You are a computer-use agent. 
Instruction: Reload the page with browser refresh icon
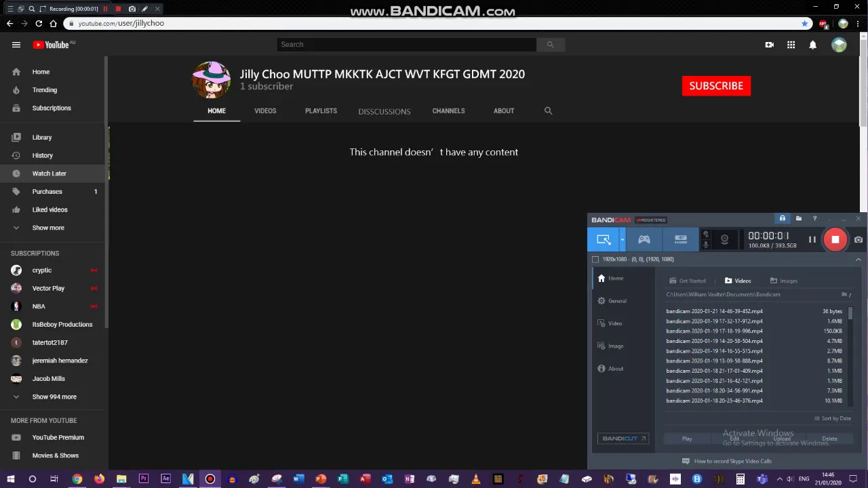39,23
